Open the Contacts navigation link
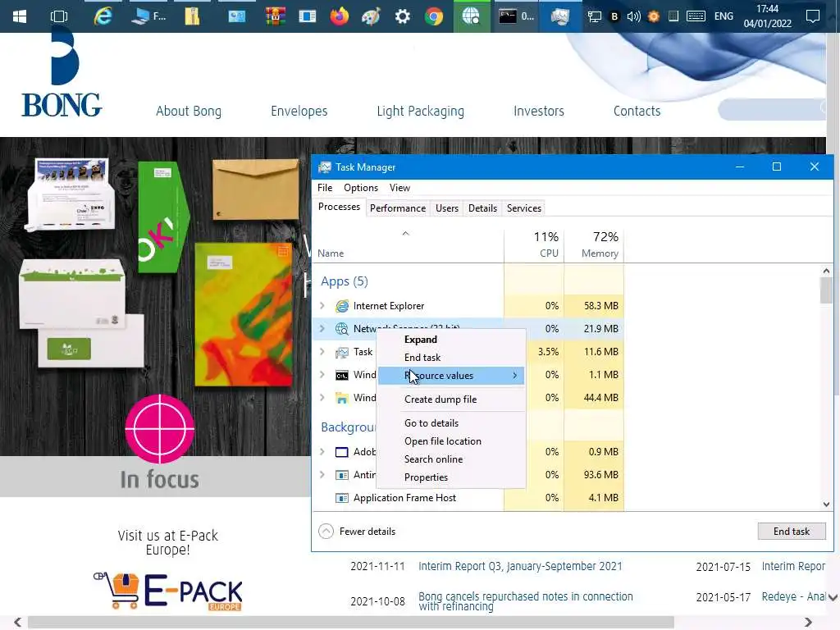840x630 pixels. 637,112
